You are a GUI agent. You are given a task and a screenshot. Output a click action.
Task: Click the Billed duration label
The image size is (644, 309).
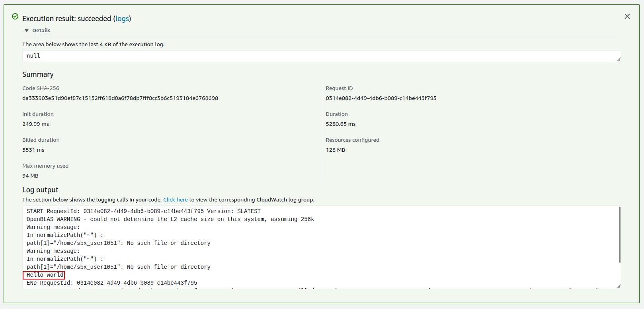(x=41, y=140)
